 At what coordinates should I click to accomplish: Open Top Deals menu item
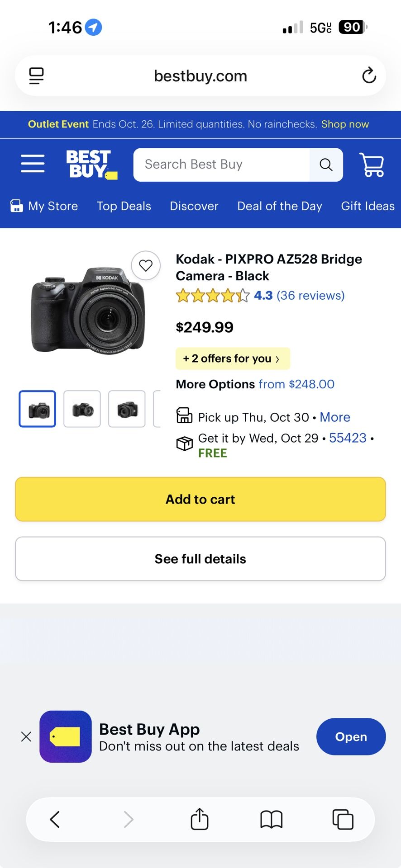point(124,206)
